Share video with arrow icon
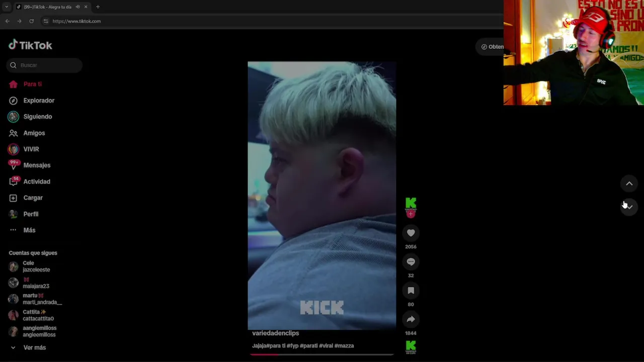This screenshot has width=644, height=362. (411, 319)
